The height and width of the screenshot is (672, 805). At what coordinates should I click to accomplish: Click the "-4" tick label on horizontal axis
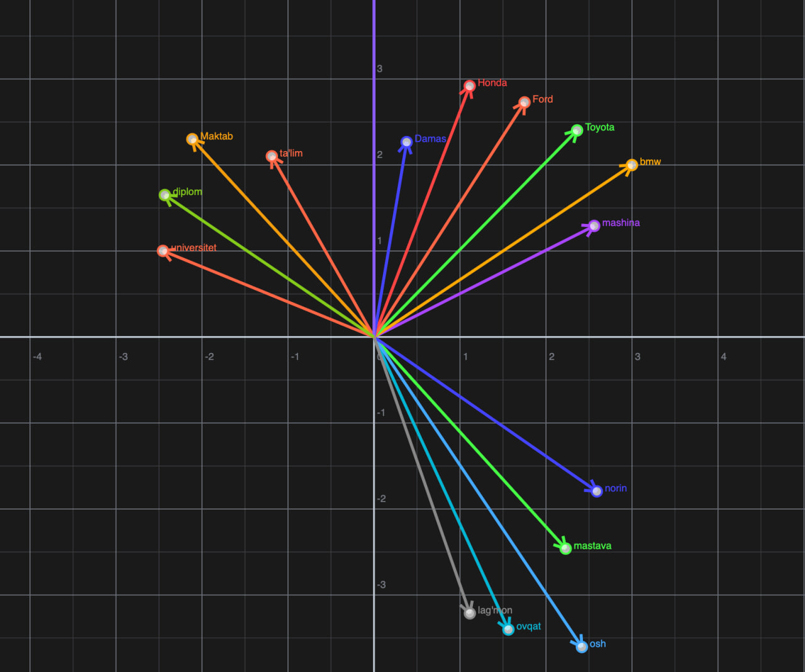click(x=37, y=357)
